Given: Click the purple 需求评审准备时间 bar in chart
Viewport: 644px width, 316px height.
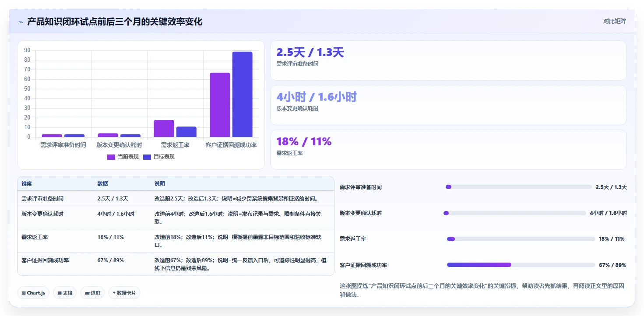Looking at the screenshot, I should click(52, 136).
